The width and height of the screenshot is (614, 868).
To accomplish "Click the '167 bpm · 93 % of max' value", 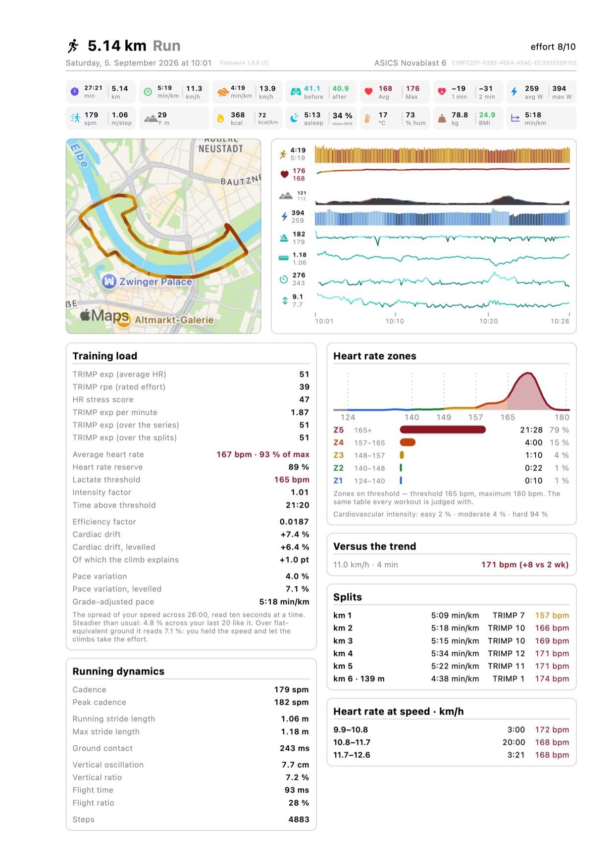I will [263, 454].
